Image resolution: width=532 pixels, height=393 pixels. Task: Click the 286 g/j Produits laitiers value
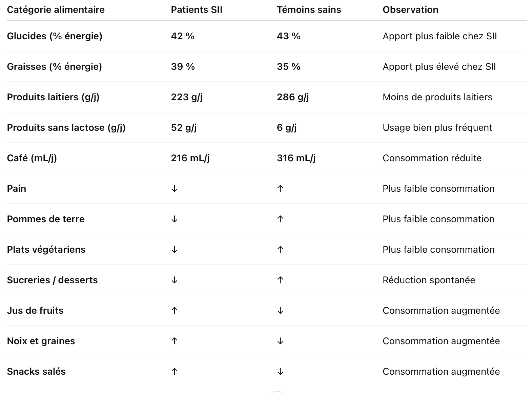coord(293,97)
